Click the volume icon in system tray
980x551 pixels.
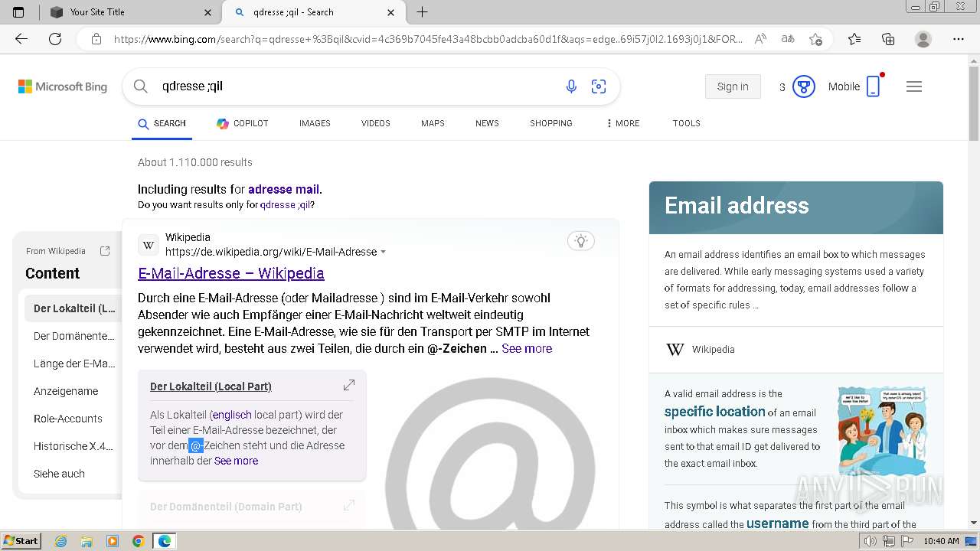tap(871, 541)
